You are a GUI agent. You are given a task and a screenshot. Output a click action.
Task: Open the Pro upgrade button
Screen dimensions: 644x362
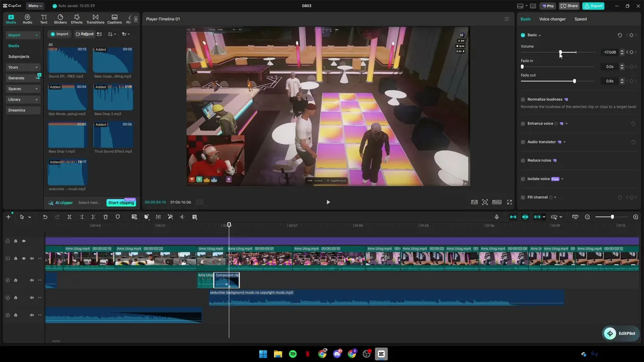tap(548, 6)
